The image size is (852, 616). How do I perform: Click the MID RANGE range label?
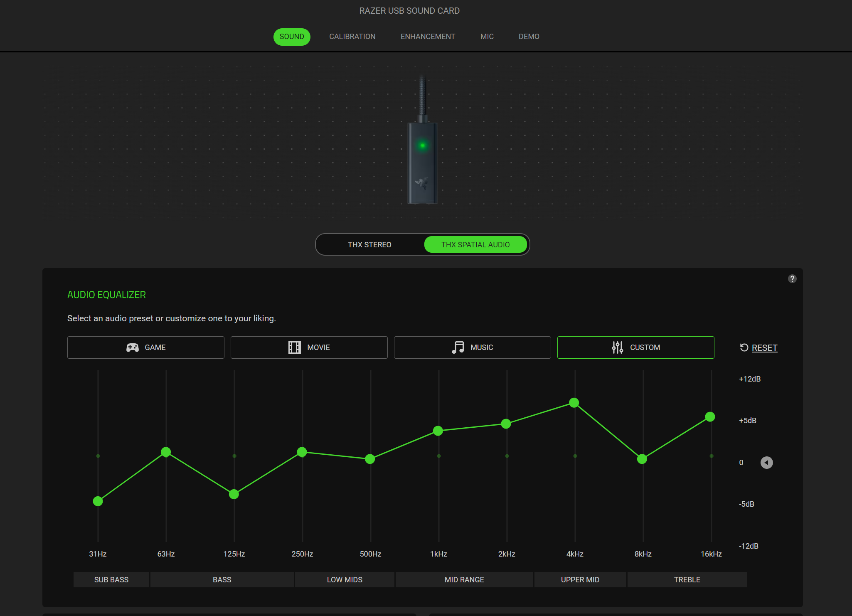(464, 579)
